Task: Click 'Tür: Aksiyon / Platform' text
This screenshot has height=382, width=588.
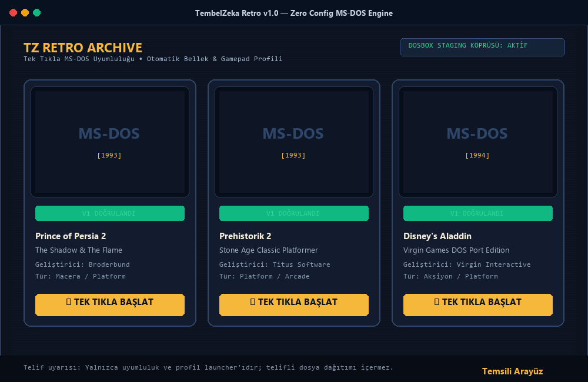Action: [x=451, y=276]
